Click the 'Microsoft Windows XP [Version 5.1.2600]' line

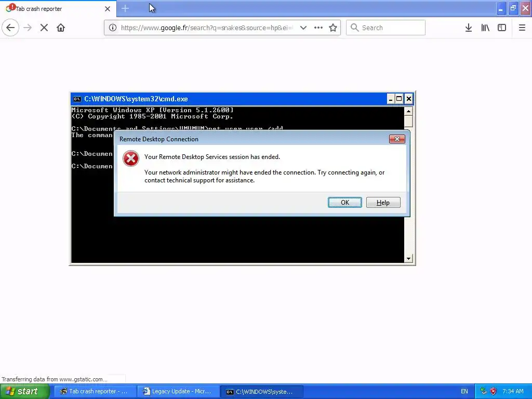pos(152,110)
